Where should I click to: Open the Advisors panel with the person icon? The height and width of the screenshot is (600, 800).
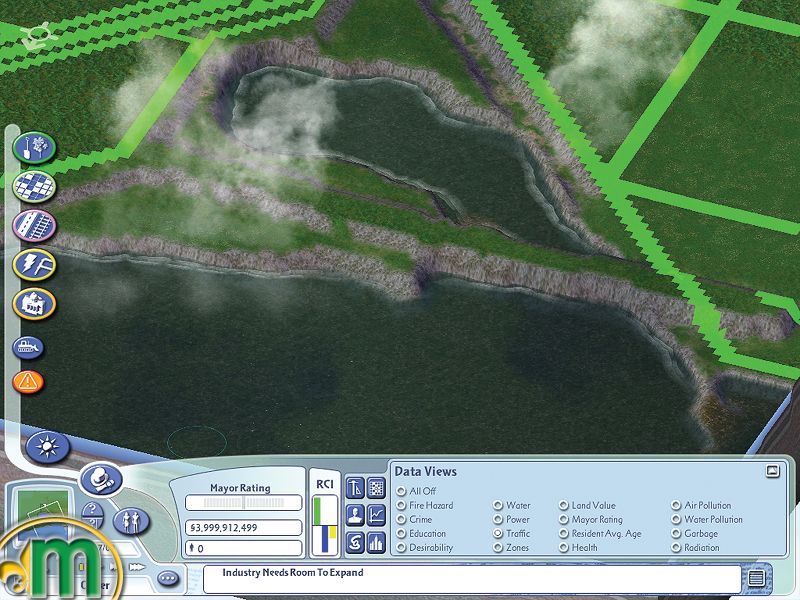pyautogui.click(x=355, y=515)
